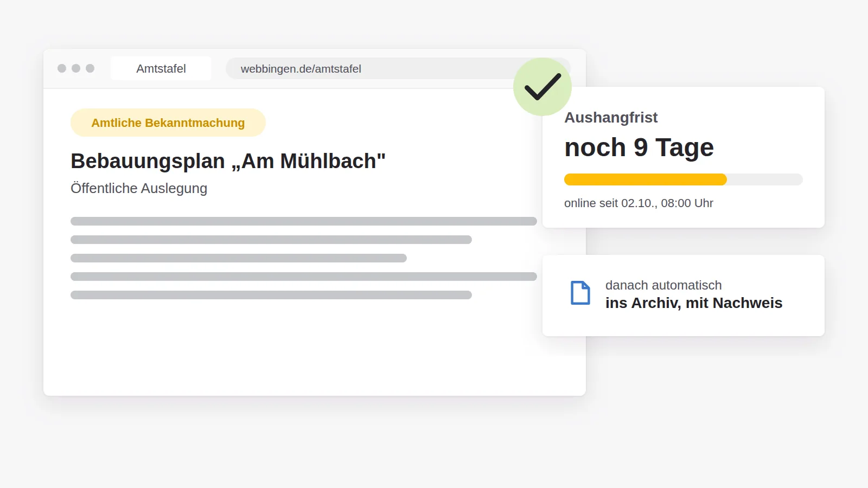Click the Amtliche Bekanntmachung badge
The height and width of the screenshot is (488, 868).
(168, 123)
